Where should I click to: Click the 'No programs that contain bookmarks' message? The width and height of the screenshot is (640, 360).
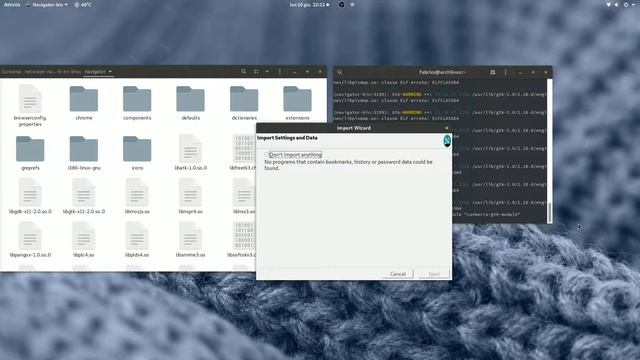[348, 165]
